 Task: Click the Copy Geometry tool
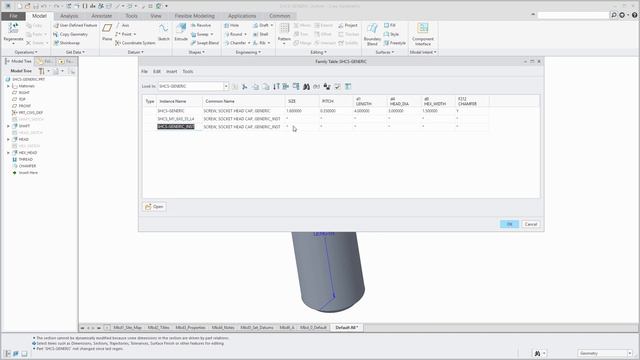point(70,34)
